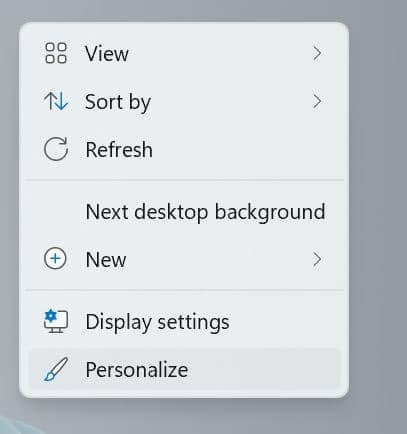Expand the View submenu chevron
The height and width of the screenshot is (434, 407).
317,53
